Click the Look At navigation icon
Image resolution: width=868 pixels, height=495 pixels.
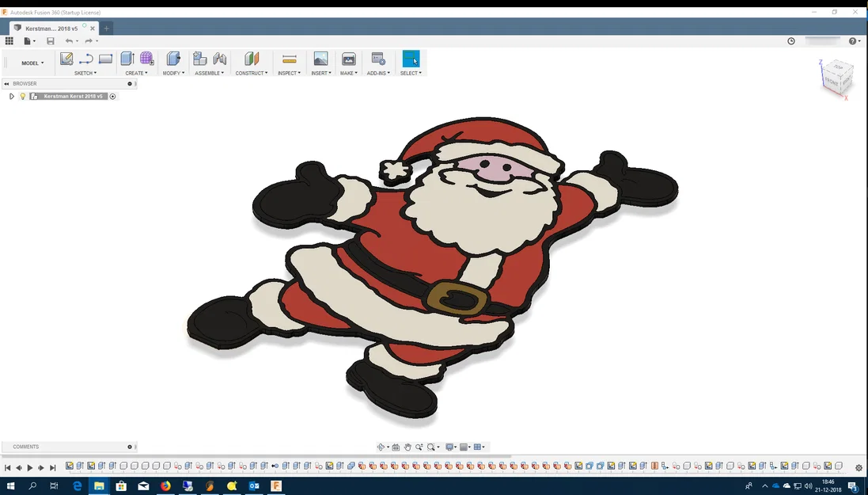coord(396,447)
